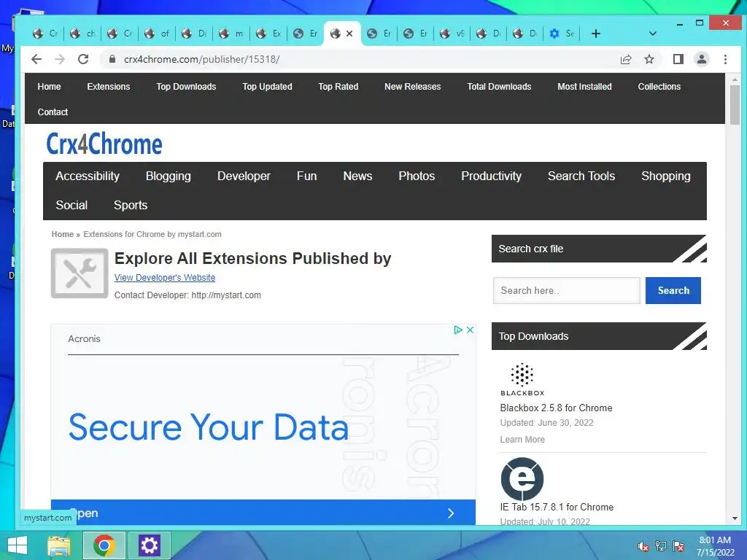The height and width of the screenshot is (560, 747).
Task: Switch to the 'vS' browser tab
Action: 452,34
